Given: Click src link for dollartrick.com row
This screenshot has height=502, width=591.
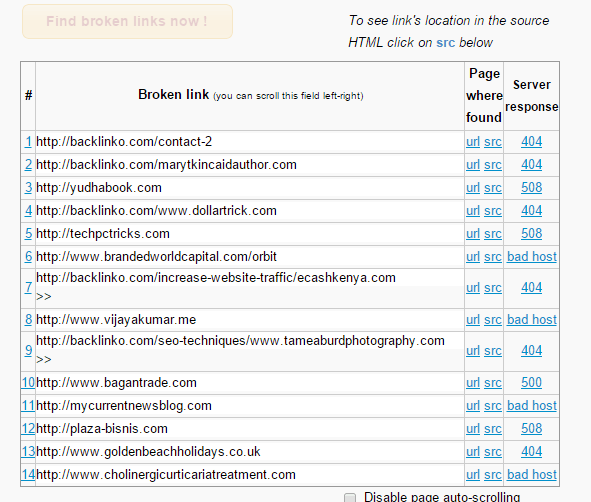Looking at the screenshot, I should click(x=493, y=211).
